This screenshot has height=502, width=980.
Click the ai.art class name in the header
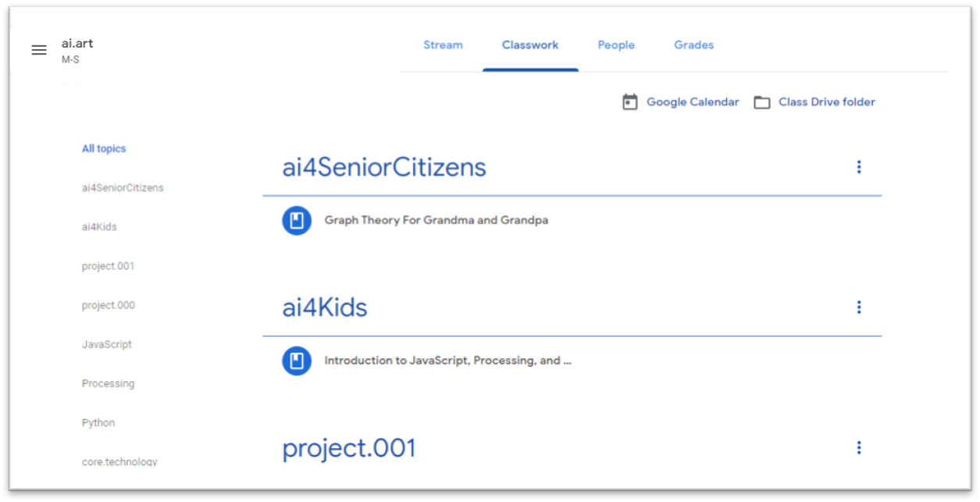point(77,43)
